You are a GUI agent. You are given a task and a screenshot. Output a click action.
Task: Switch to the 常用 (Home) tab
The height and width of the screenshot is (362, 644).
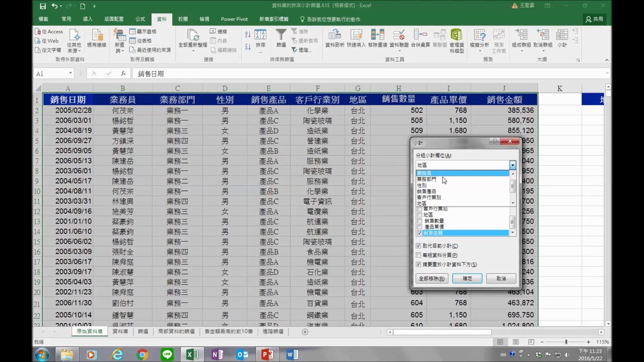66,19
